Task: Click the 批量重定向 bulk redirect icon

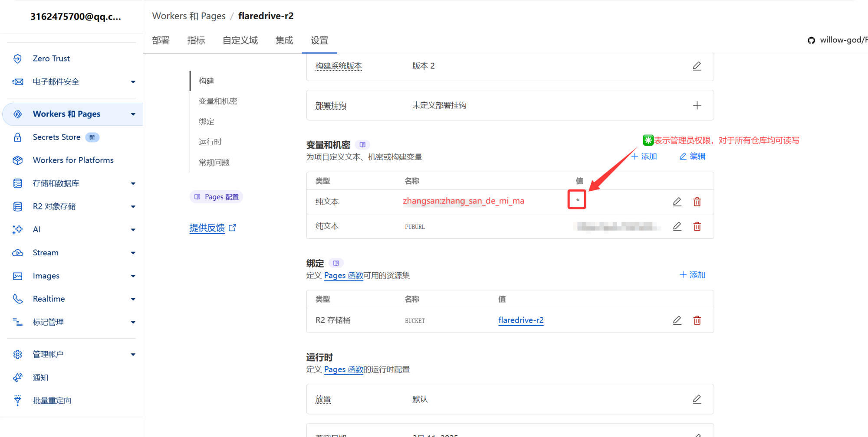Action: (x=17, y=400)
